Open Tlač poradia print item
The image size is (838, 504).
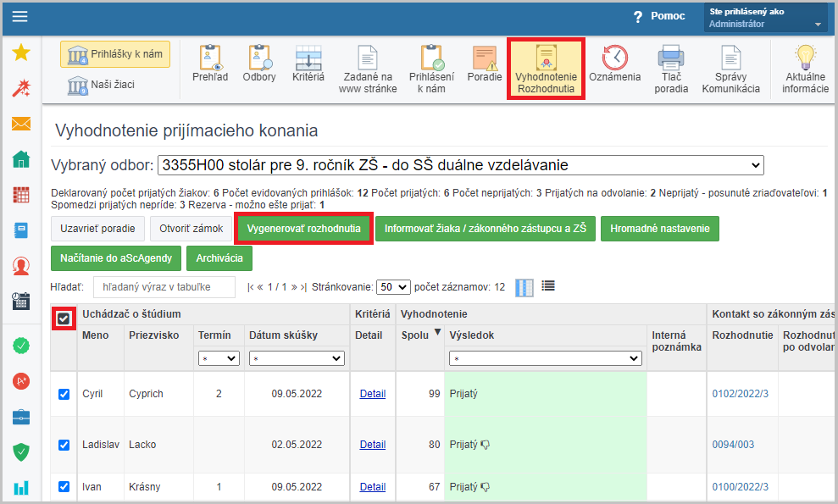coord(671,69)
